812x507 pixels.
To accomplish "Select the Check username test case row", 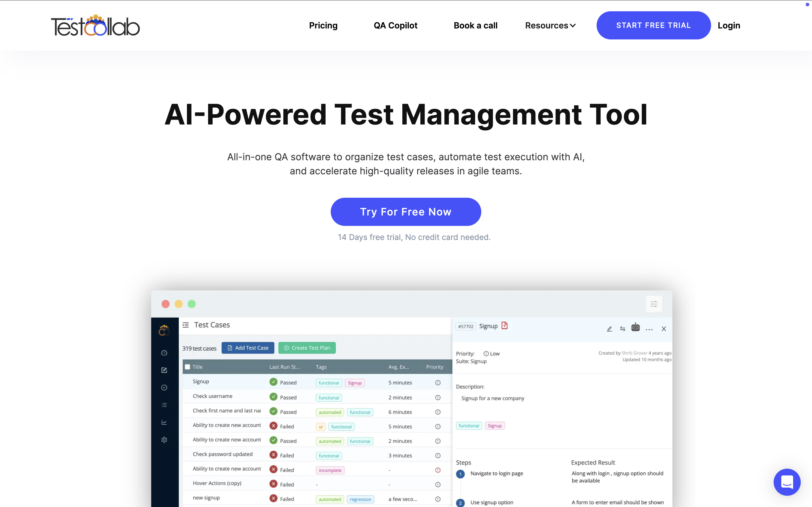I will [x=212, y=396].
